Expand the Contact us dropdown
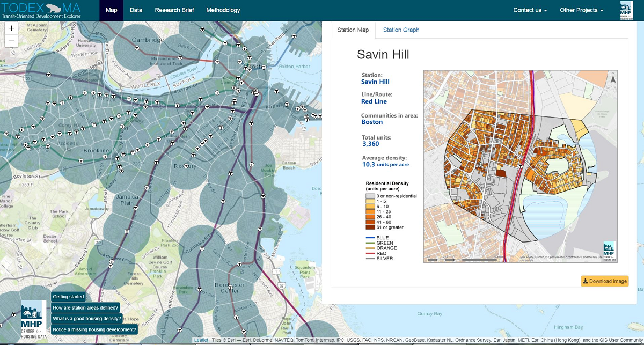 tap(530, 10)
